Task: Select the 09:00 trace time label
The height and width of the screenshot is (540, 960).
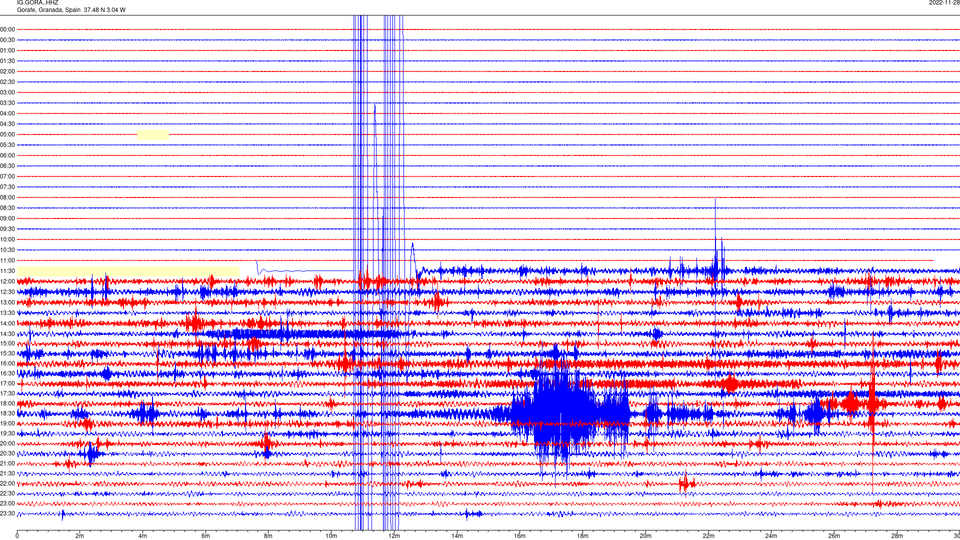Action: tap(7, 219)
